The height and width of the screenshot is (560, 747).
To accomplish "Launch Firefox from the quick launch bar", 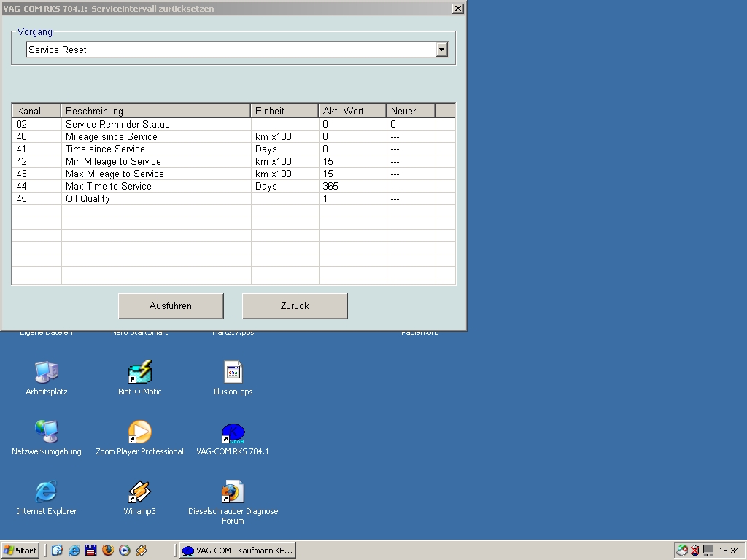I will (108, 551).
